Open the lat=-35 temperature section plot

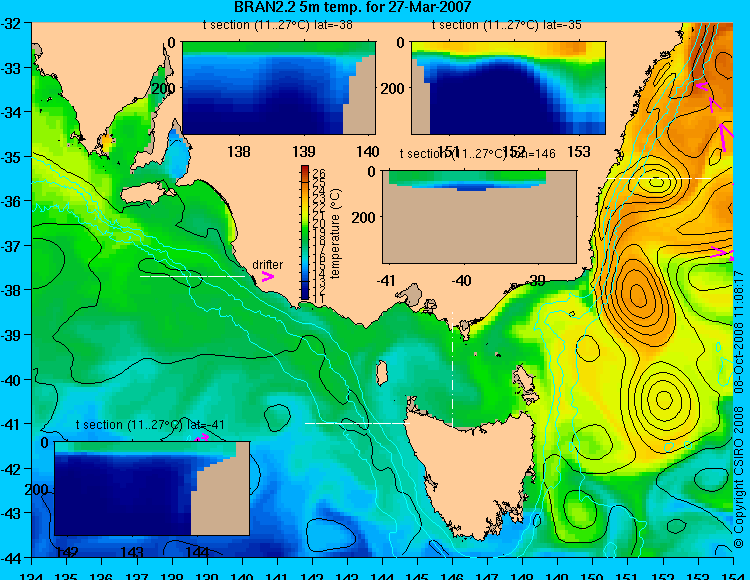pyautogui.click(x=508, y=88)
